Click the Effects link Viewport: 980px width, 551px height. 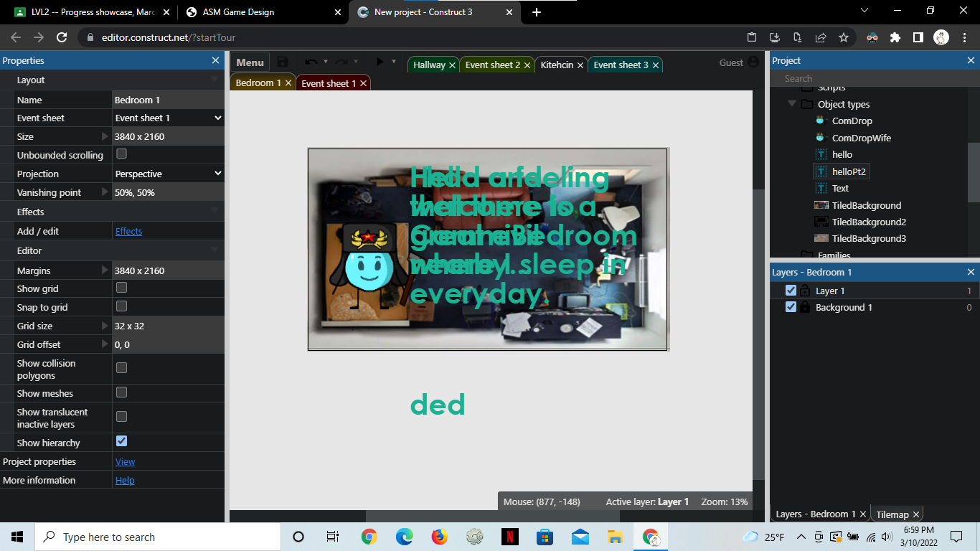[x=128, y=231]
